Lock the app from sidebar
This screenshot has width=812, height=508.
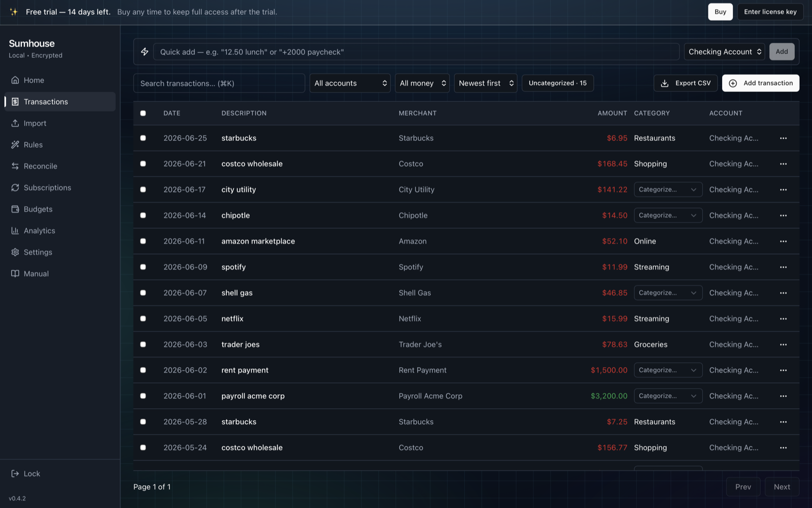pos(60,474)
